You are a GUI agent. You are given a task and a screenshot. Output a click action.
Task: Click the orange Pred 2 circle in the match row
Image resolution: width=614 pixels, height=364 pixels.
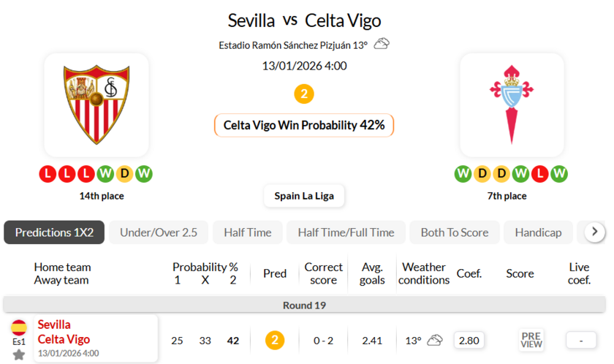point(274,340)
